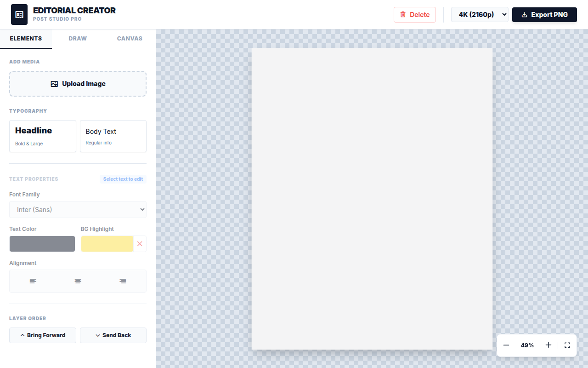Image resolution: width=588 pixels, height=368 pixels.
Task: Add a Headline text element
Action: (x=43, y=136)
